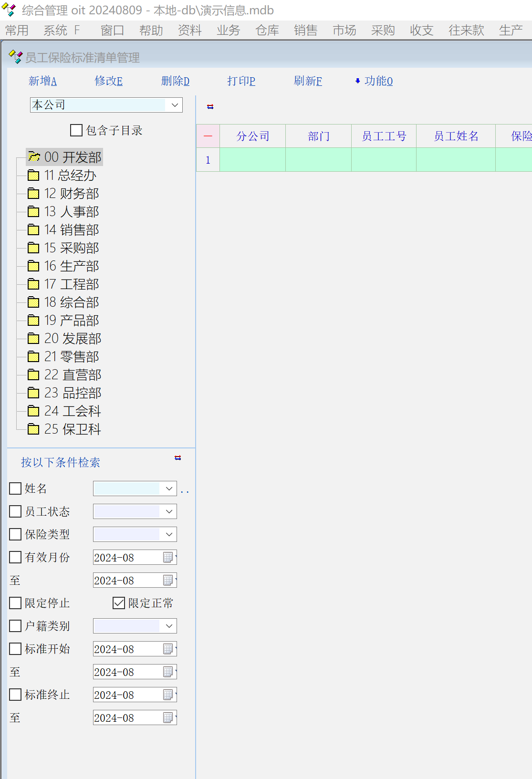The image size is (532, 779).
Task: Click the 员工姓名 column header
Action: (x=456, y=136)
